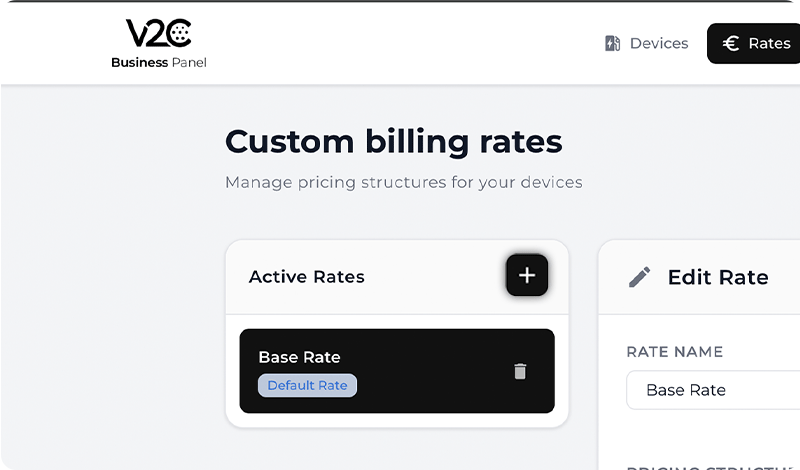Switch to the Rates navigation tab

coord(755,43)
